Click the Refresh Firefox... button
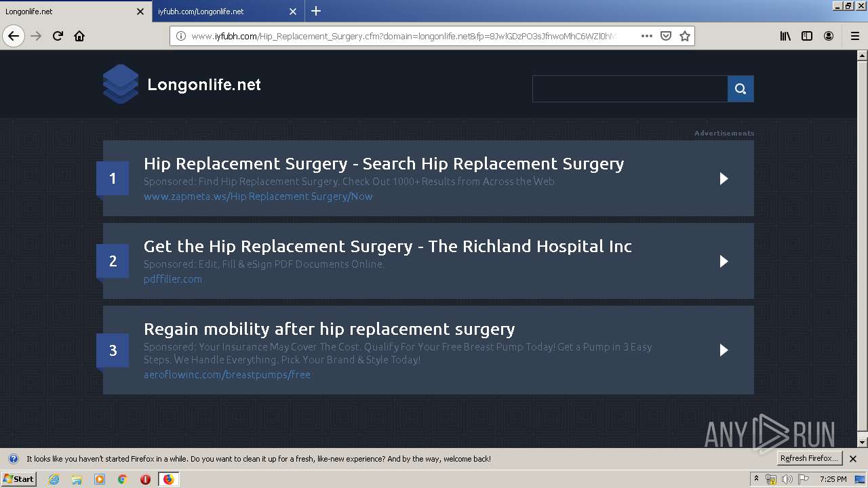Viewport: 868px width, 488px height. 810,459
